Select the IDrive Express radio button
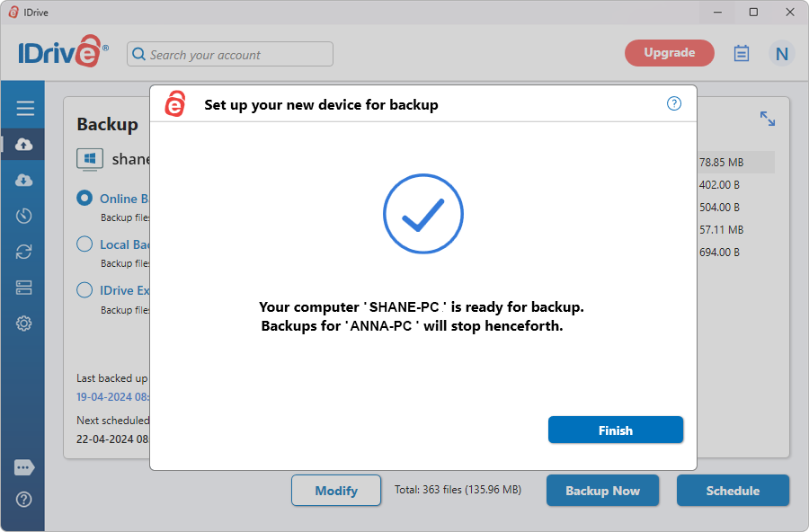Screen dimensions: 809x532 (x=84, y=290)
